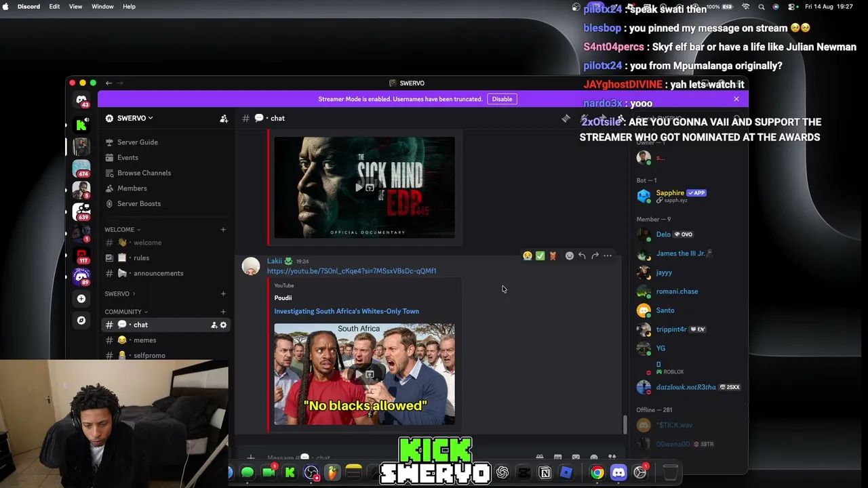Screen dimensions: 868x488
Task: Dismiss the Streamer Mode banner
Action: (736, 99)
